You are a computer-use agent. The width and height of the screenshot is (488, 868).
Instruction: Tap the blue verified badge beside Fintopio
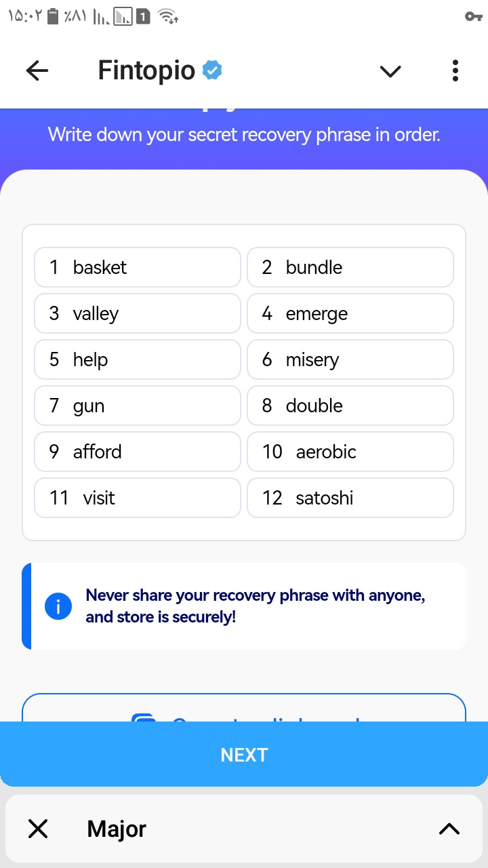pyautogui.click(x=212, y=70)
